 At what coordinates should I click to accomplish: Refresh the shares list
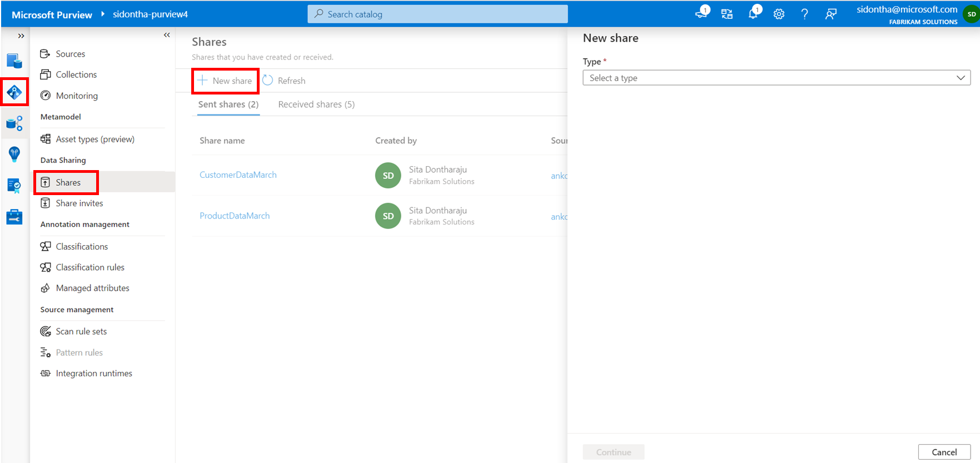click(284, 81)
